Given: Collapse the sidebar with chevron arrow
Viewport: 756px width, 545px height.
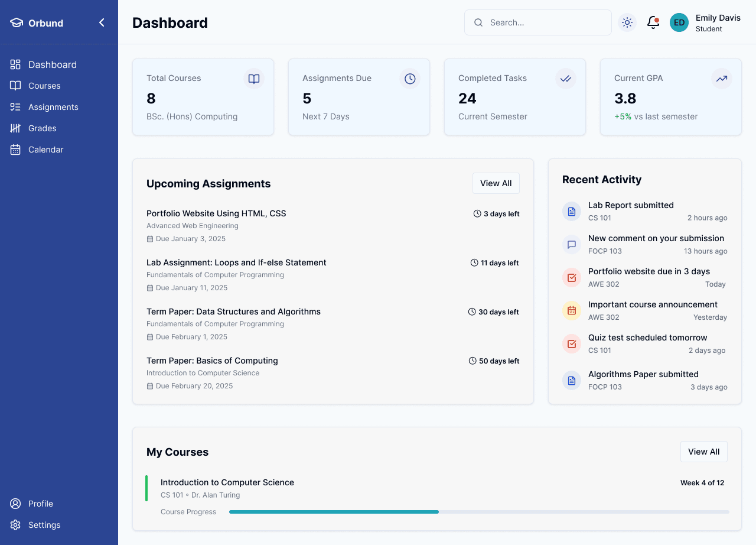Looking at the screenshot, I should (x=102, y=22).
